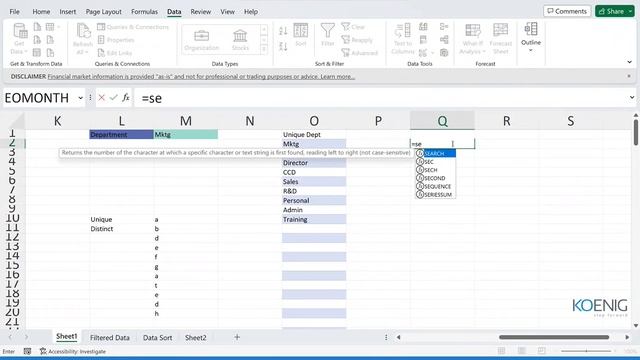Image resolution: width=640 pixels, height=360 pixels.
Task: Switch to Sheet2 tab
Action: coord(196,338)
